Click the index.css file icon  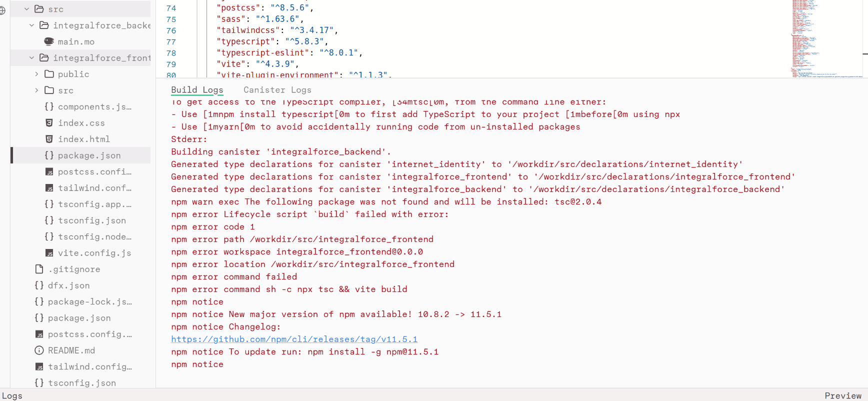49,123
